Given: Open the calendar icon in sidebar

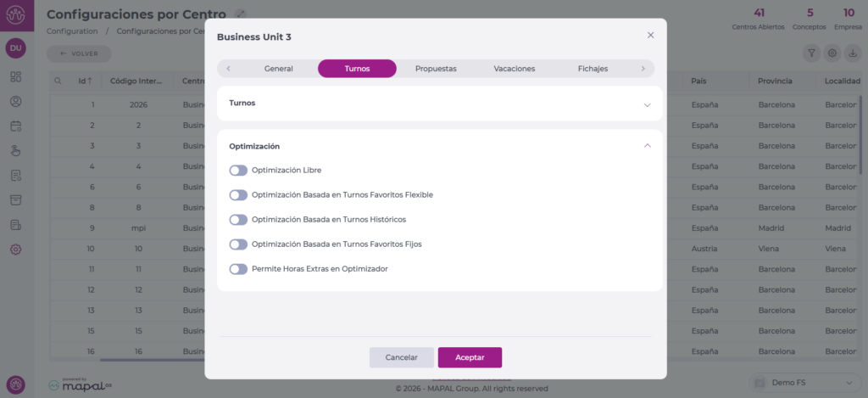Looking at the screenshot, I should tap(15, 126).
